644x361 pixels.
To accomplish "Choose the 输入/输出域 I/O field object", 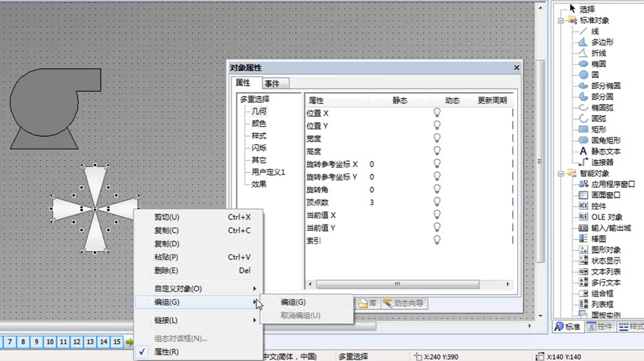I will 583,228.
